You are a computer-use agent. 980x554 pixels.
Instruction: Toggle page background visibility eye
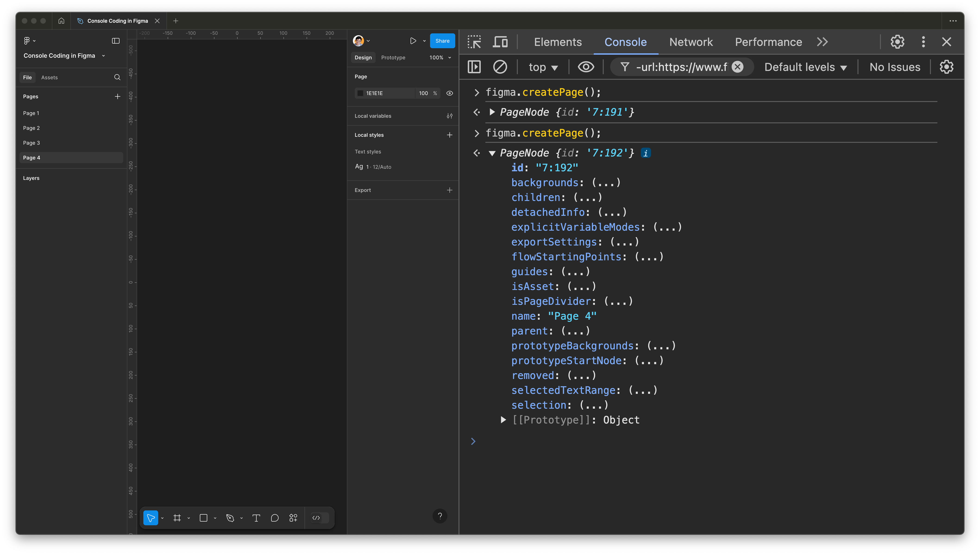coord(450,93)
